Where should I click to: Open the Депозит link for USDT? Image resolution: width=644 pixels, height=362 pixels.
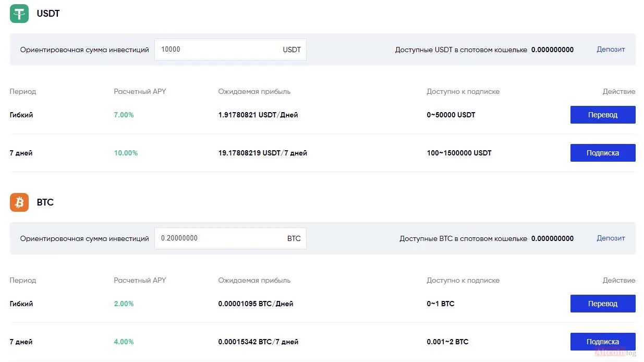coord(611,50)
